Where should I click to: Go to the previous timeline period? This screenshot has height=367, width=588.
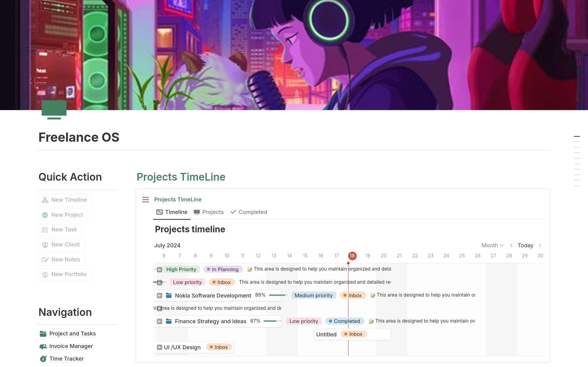point(511,245)
